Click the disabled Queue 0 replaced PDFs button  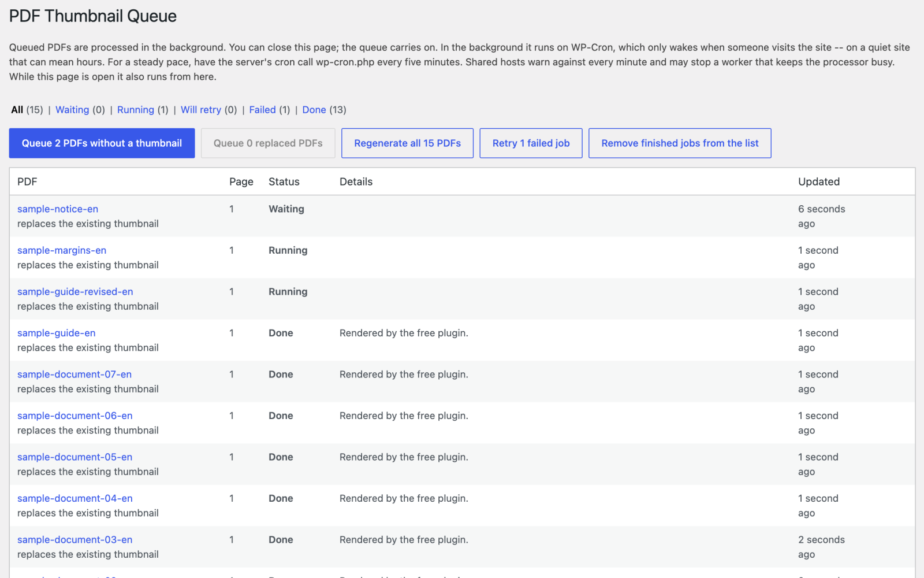pos(268,143)
